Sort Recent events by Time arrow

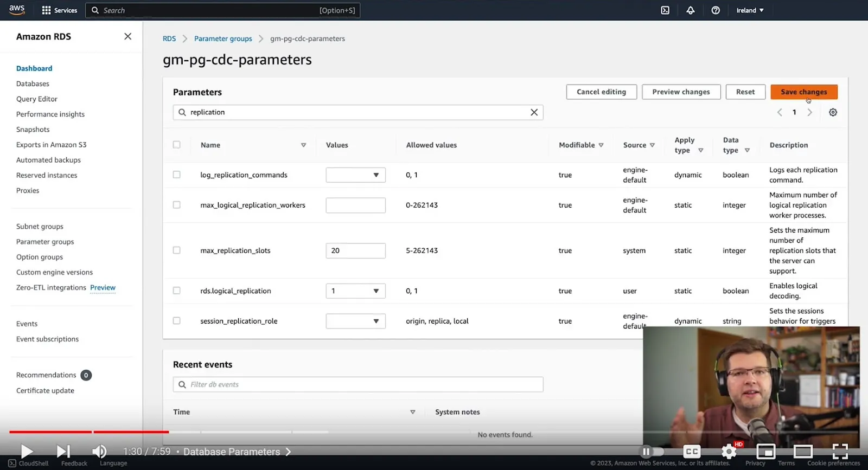[x=412, y=412]
